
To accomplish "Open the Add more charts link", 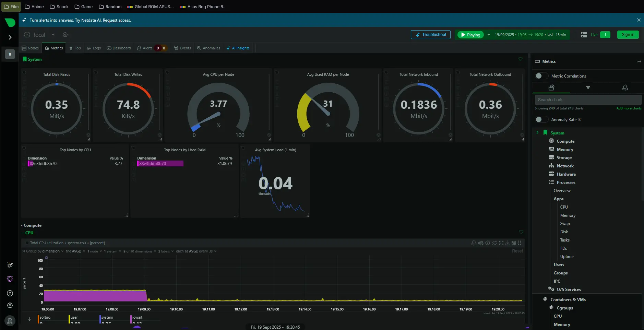I will 628,108.
